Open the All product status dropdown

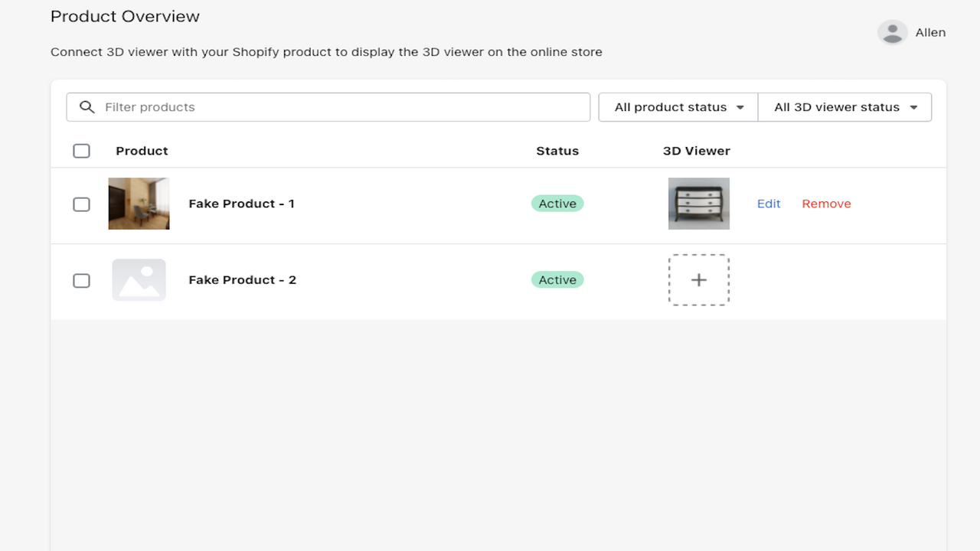678,107
